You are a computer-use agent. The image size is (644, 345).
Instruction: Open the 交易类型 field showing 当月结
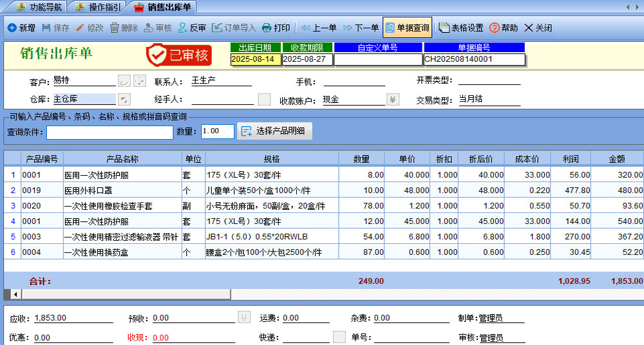[x=489, y=99]
